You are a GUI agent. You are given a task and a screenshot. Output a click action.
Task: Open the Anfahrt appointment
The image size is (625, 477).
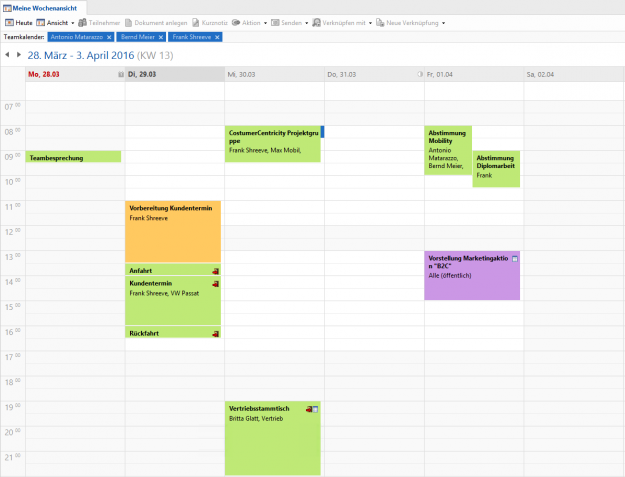(173, 270)
